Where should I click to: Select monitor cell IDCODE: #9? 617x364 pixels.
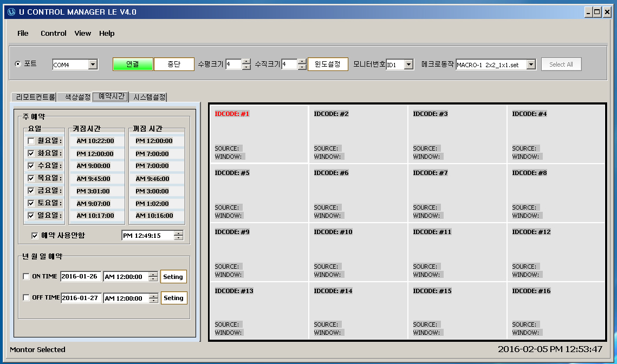pyautogui.click(x=259, y=252)
